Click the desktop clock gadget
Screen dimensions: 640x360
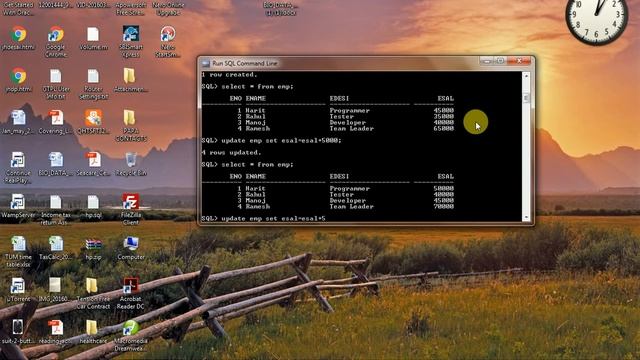click(x=596, y=16)
